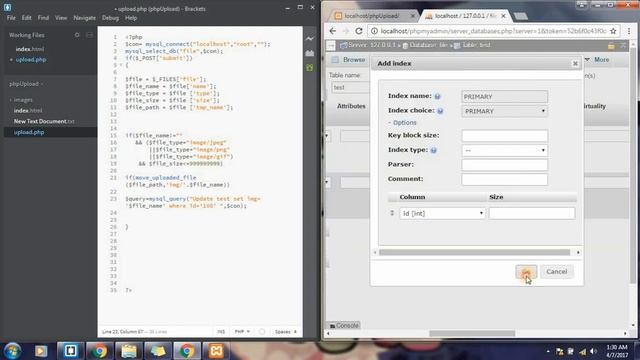This screenshot has height=360, width=640.
Task: Open Index choice PRIMARY dropdown
Action: pyautogui.click(x=504, y=111)
